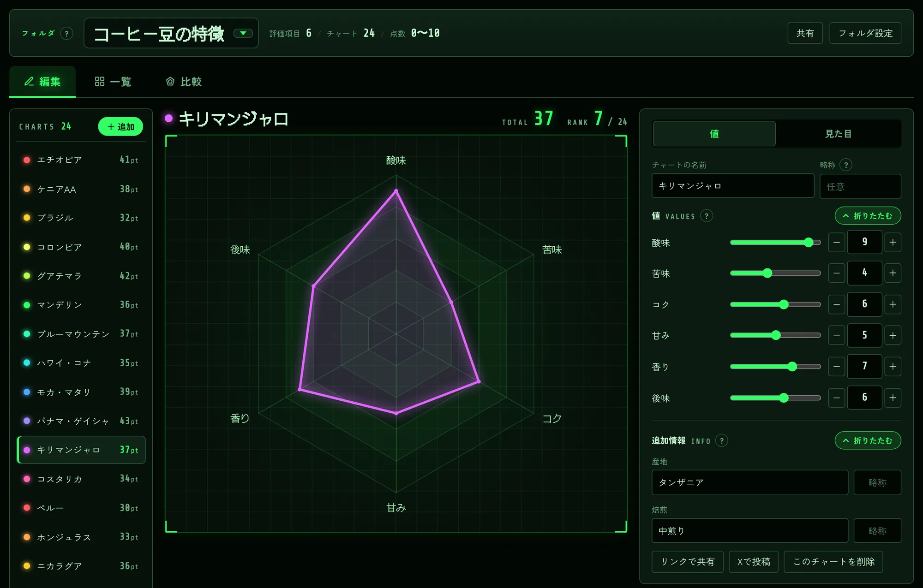The width and height of the screenshot is (923, 588).
Task: Increase the 甘み value with plus
Action: [x=893, y=336]
